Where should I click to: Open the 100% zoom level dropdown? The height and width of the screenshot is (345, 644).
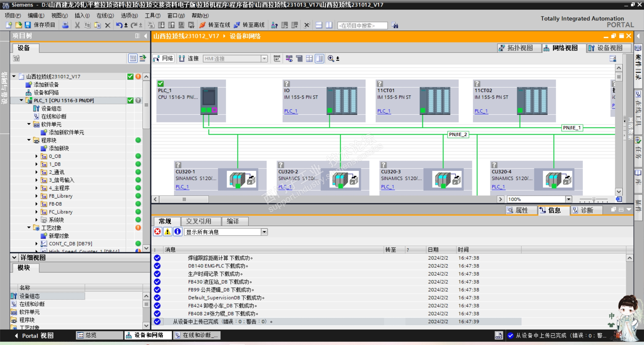(x=569, y=199)
